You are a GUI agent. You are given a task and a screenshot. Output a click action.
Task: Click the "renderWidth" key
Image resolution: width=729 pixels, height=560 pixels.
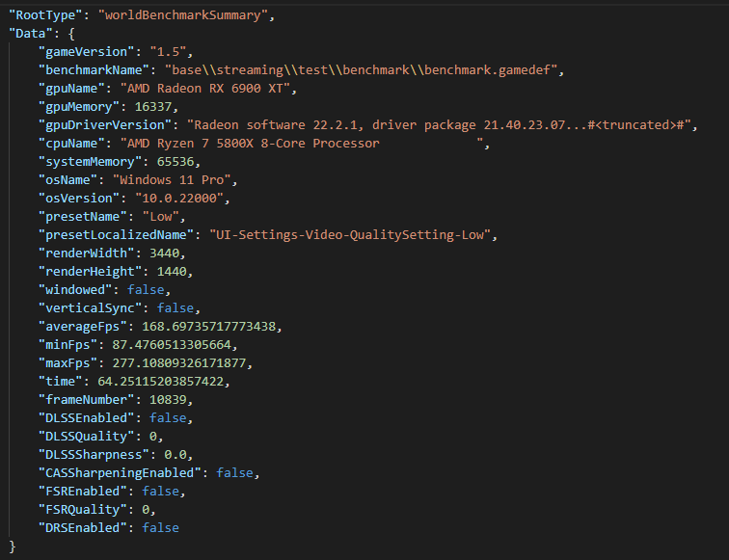click(x=87, y=253)
